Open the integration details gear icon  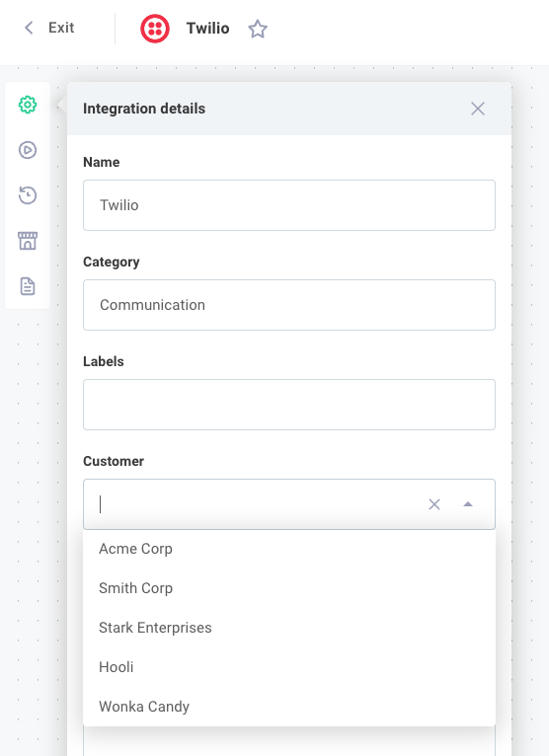[28, 105]
